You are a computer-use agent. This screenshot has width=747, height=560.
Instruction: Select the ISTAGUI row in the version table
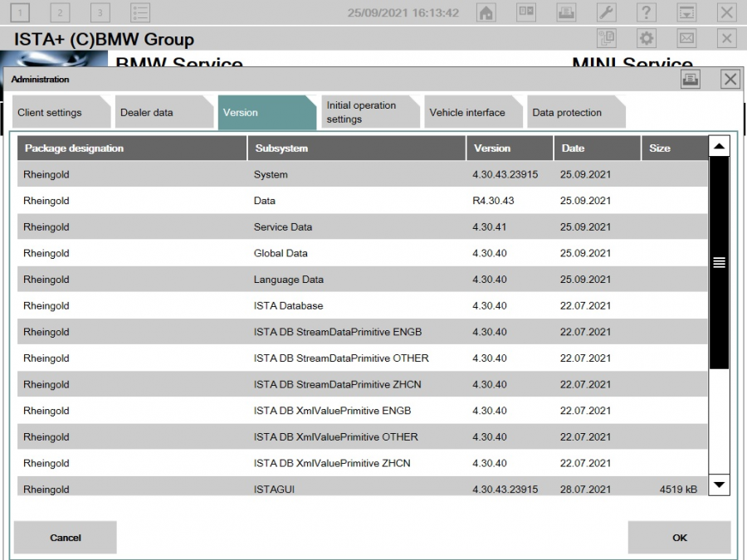tap(332, 489)
